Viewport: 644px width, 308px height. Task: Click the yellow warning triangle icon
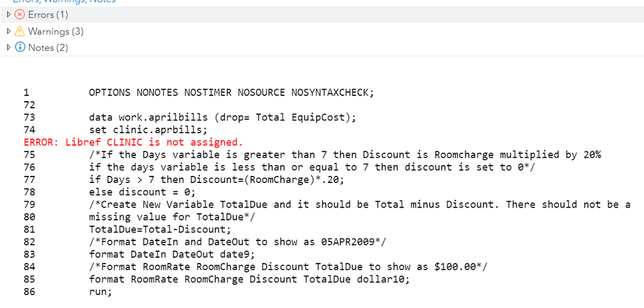[x=20, y=31]
